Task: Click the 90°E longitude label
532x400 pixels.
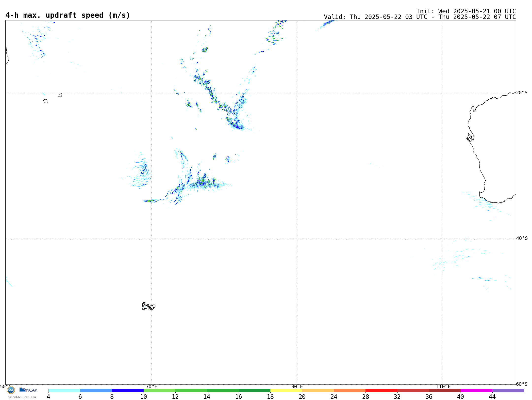Action: click(297, 387)
